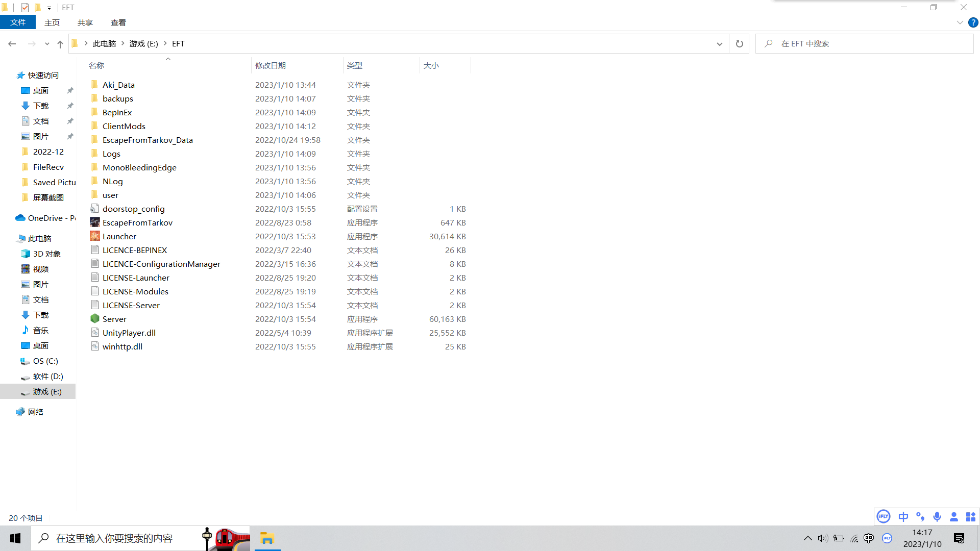Expand the address bar history dropdown
980x551 pixels.
(720, 44)
